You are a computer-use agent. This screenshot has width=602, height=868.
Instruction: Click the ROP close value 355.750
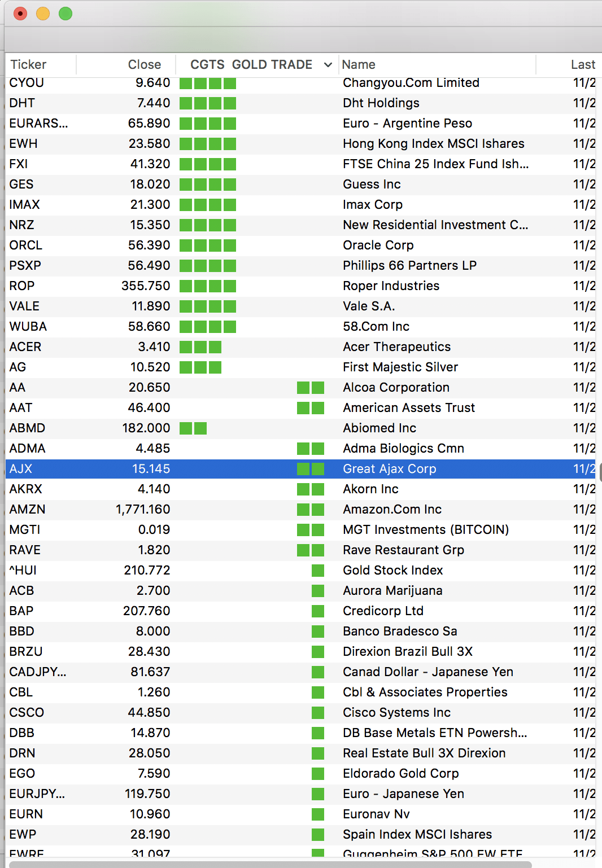click(x=146, y=286)
